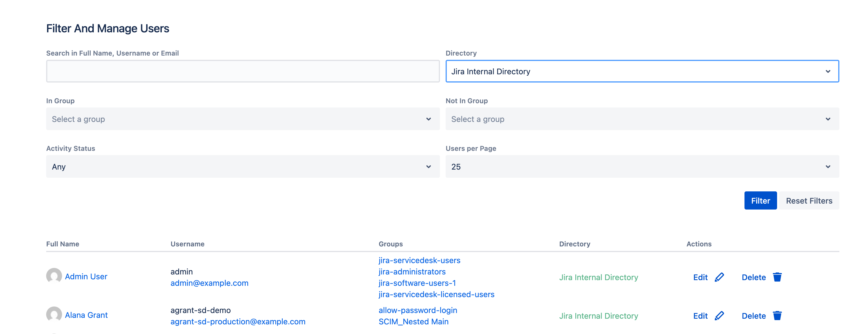Viewport: 868px width, 334px height.
Task: Click Alana Grant's avatar image
Action: point(54,314)
